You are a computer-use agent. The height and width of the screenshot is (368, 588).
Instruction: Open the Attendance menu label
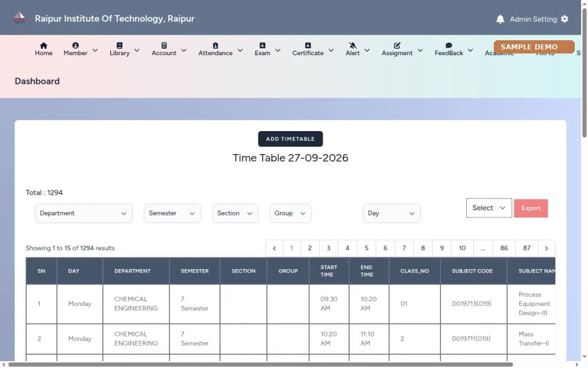click(215, 53)
